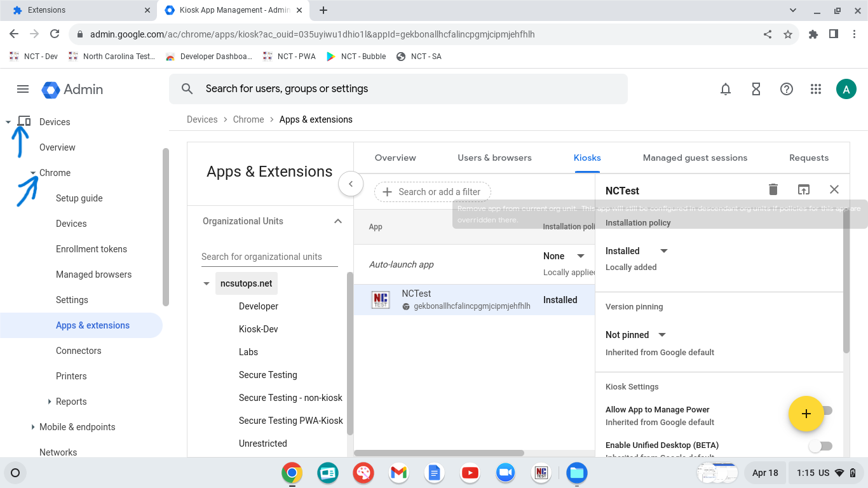Collapse the Organizational Units chevron

click(338, 221)
